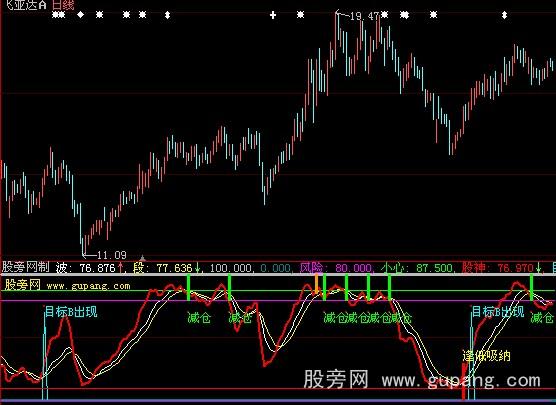Click the diamond event marker above the chart
Image resolution: width=556 pixels, height=405 pixels.
[81, 15]
